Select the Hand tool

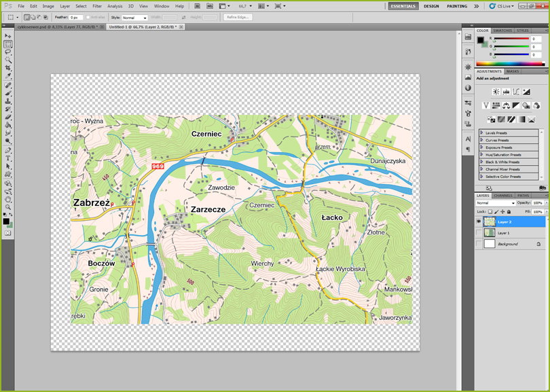[7, 199]
